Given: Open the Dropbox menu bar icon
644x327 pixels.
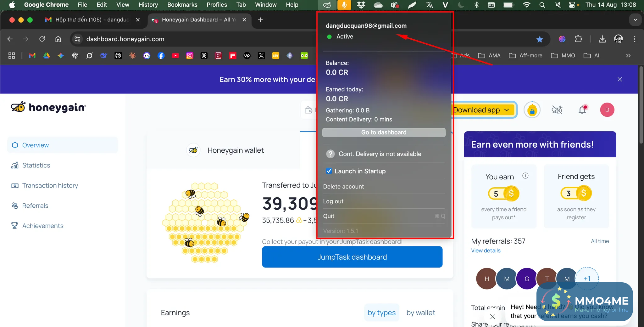Looking at the screenshot, I should [x=361, y=5].
